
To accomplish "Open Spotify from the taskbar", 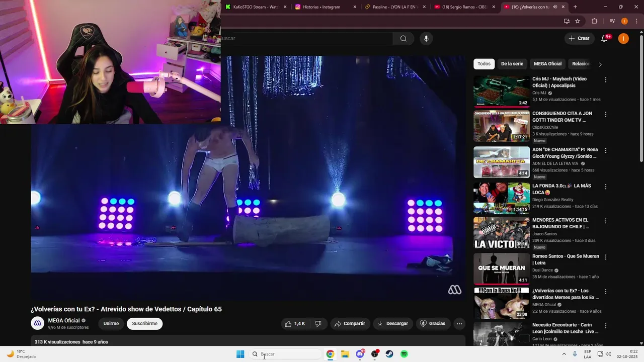I will coord(404,354).
